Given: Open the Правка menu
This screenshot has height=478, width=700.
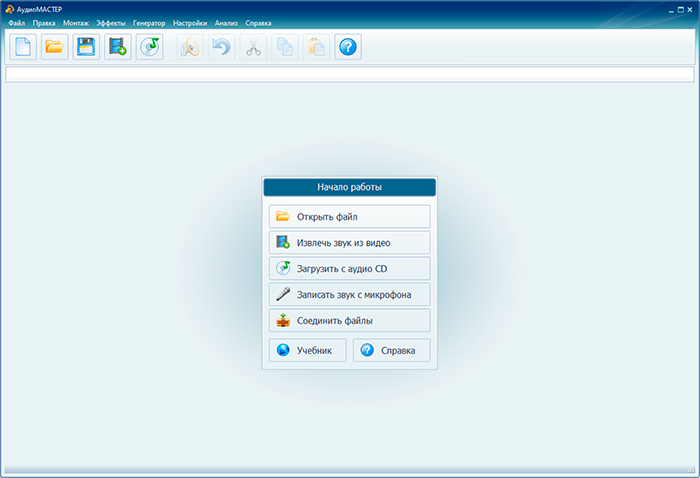Looking at the screenshot, I should point(44,23).
